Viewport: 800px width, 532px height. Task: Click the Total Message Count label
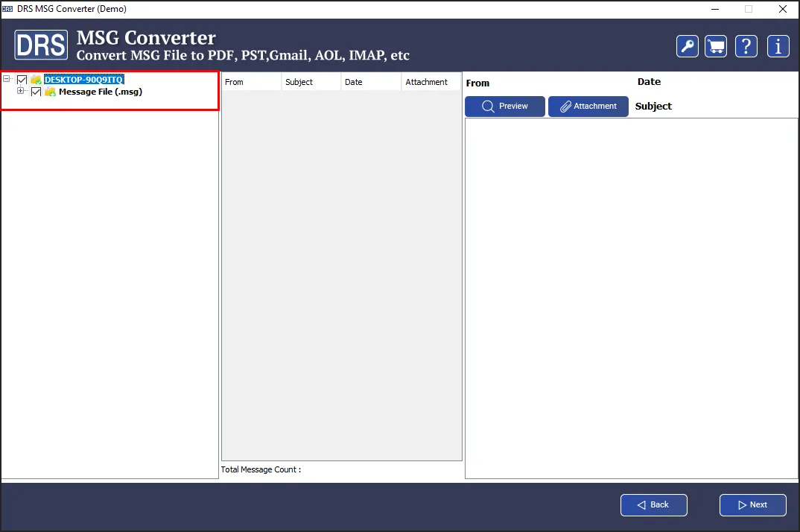261,469
